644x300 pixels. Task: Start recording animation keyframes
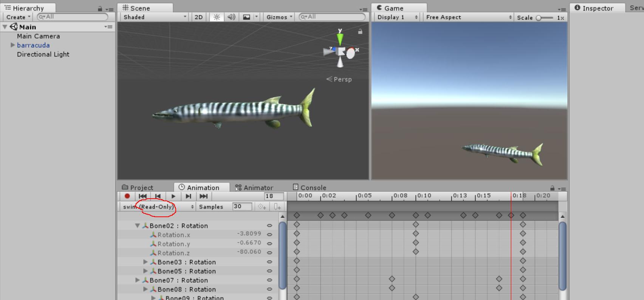click(127, 196)
